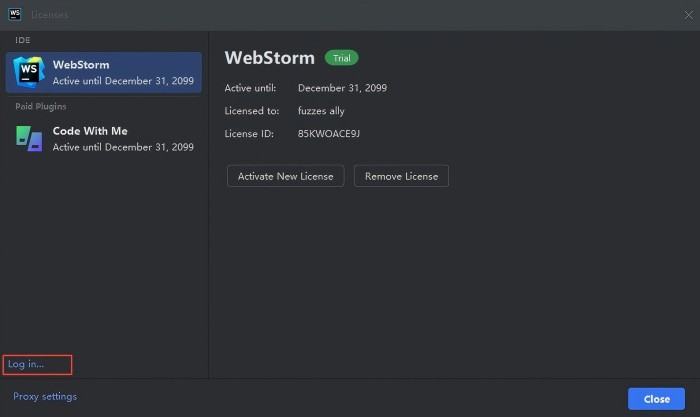Select WebStorm in the IDE list
700x417 pixels.
point(104,72)
